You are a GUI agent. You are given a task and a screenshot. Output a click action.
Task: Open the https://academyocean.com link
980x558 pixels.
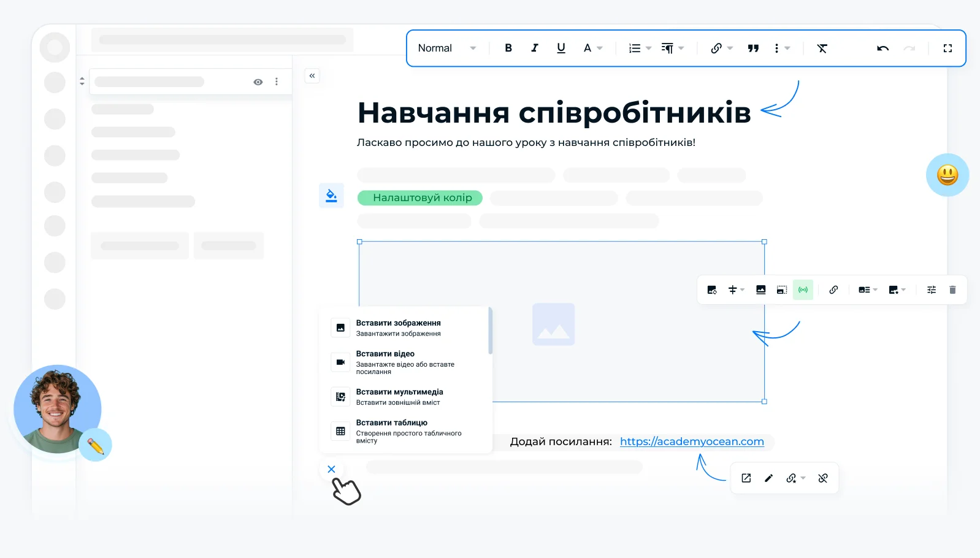[692, 441]
